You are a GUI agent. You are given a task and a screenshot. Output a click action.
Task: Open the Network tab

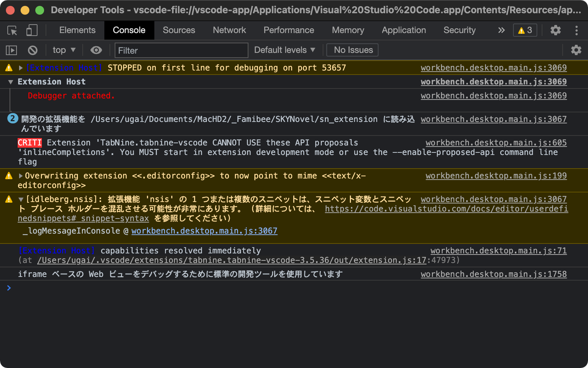229,30
